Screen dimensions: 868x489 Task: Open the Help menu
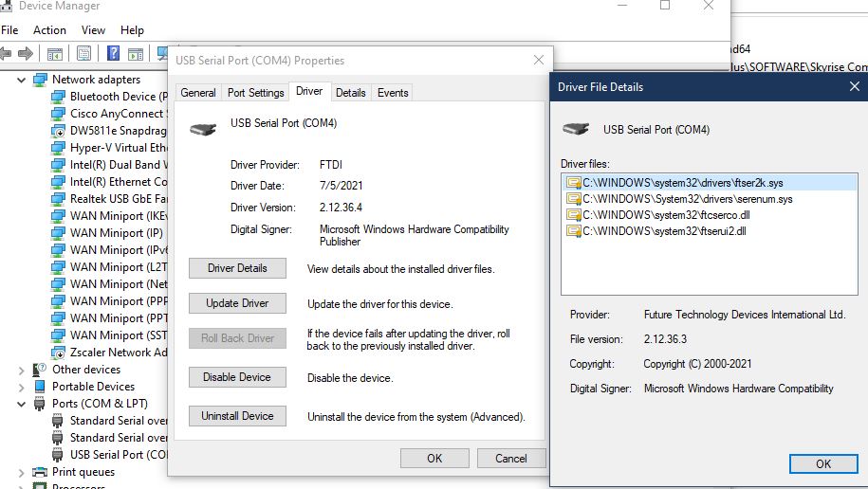tap(132, 30)
